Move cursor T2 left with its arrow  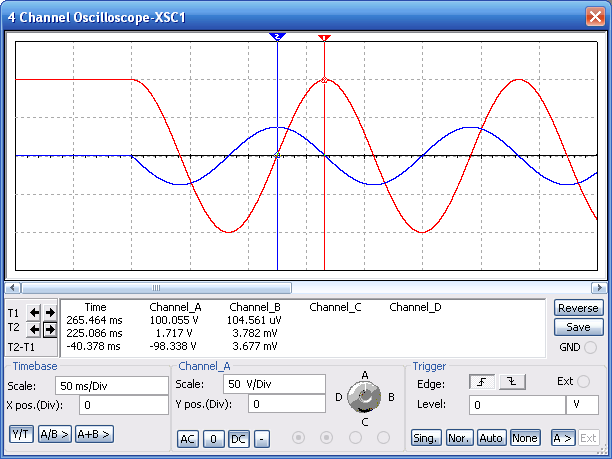pos(34,330)
